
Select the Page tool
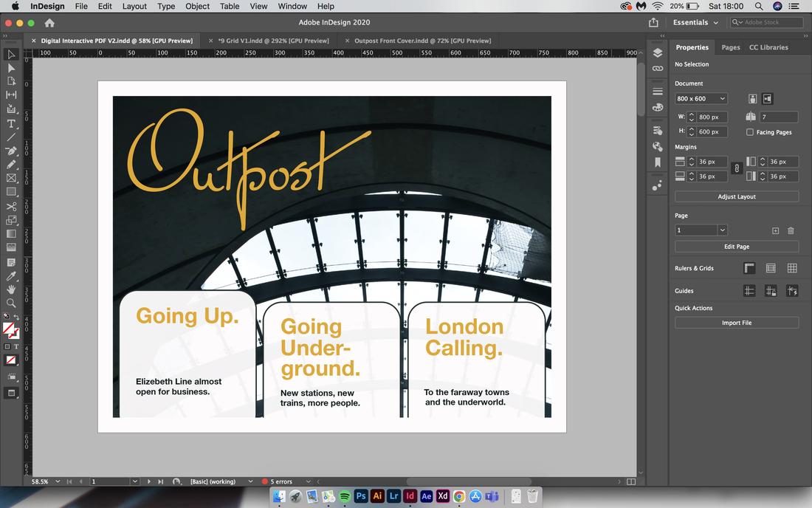click(x=11, y=81)
